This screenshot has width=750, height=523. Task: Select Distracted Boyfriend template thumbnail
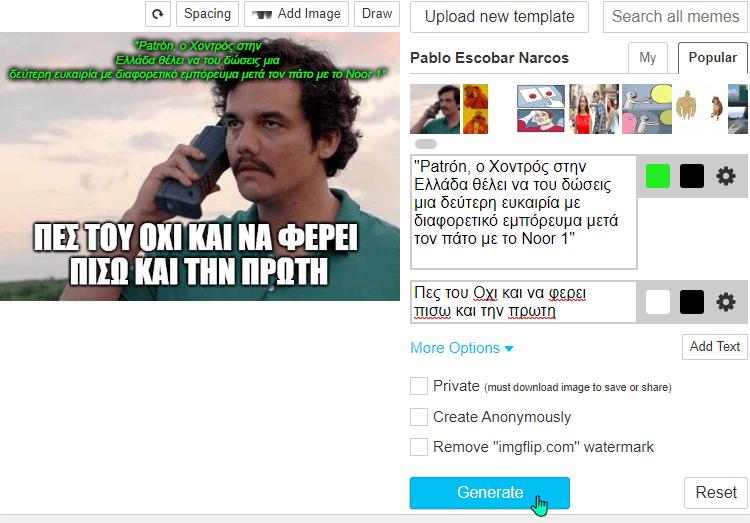click(594, 109)
